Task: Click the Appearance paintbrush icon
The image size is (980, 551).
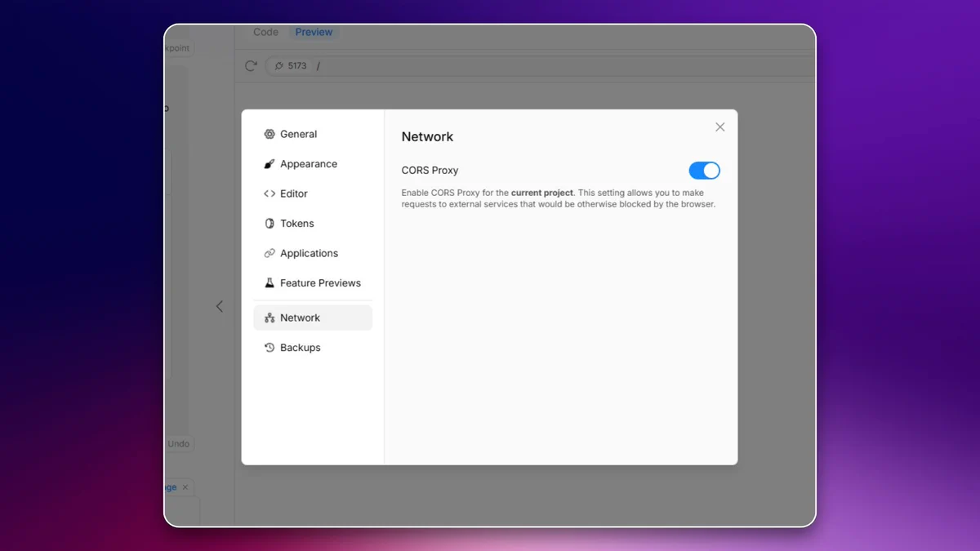Action: pos(269,164)
